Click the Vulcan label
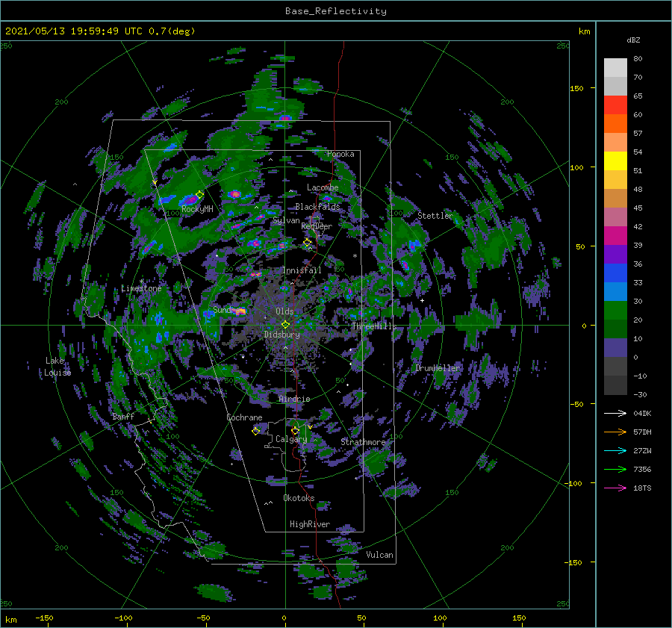Image resolution: width=672 pixels, height=628 pixels. 380,555
